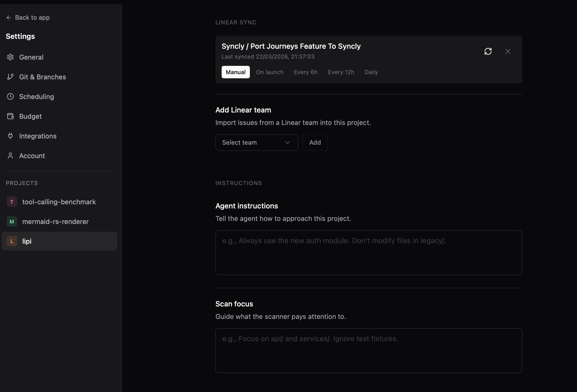Image resolution: width=577 pixels, height=392 pixels.
Task: Enable Daily syncing for Syncly
Action: point(371,72)
